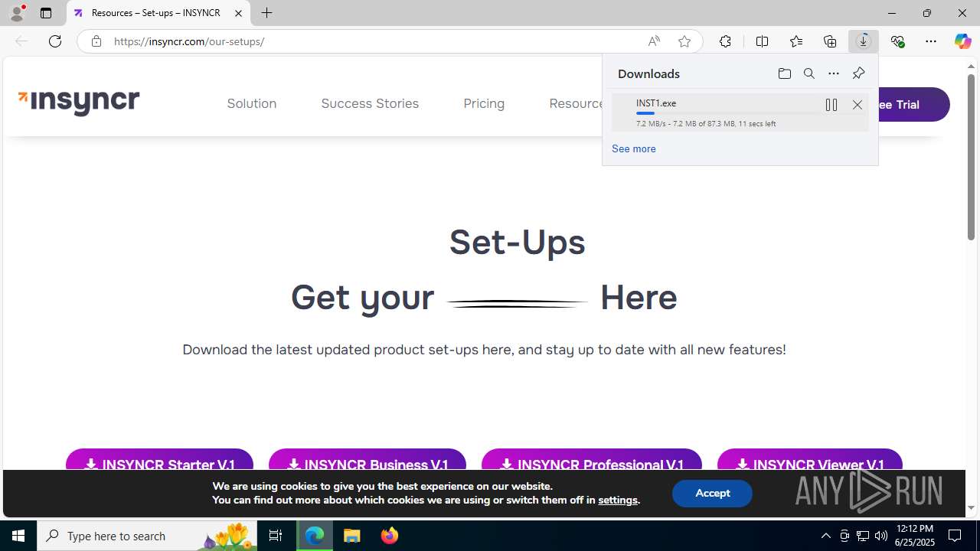This screenshot has height=551, width=980.
Task: Pin the Downloads panel
Action: click(x=858, y=73)
